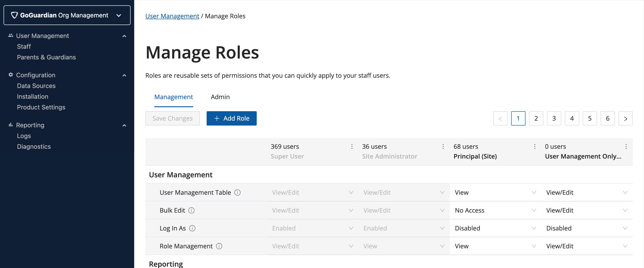This screenshot has height=268, width=644.
Task: Open Super User Log In As dropdown
Action: [x=313, y=228]
